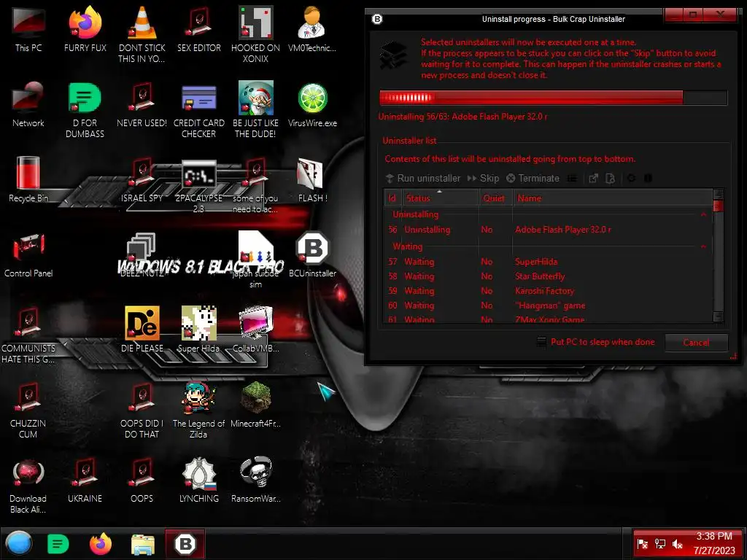Select the Star Butterfly row
The image size is (747, 560).
pyautogui.click(x=549, y=276)
